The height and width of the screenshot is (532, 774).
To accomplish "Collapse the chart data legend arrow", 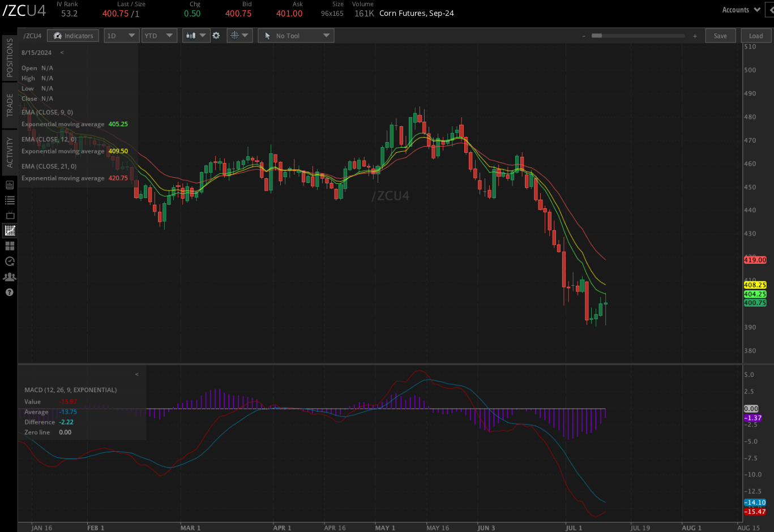I will click(62, 53).
